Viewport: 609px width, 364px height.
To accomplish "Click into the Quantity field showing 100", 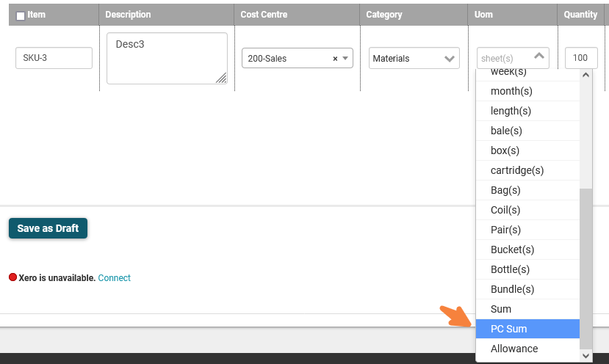I will pos(581,58).
